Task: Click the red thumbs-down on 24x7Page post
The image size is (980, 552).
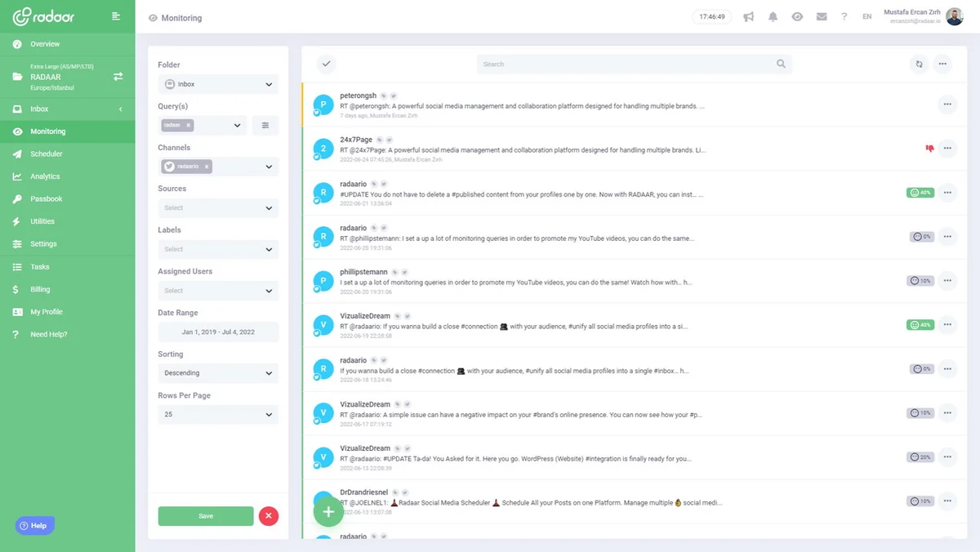Action: point(929,149)
